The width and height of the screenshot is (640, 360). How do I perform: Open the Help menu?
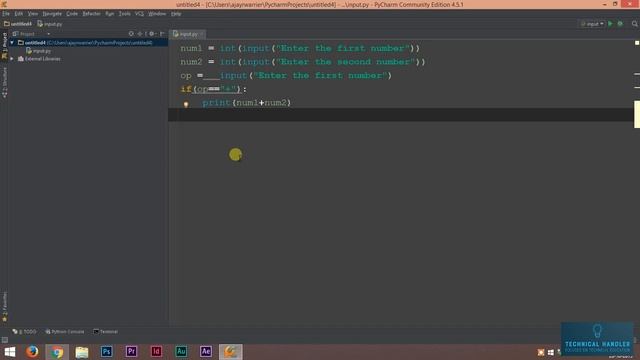(x=176, y=13)
